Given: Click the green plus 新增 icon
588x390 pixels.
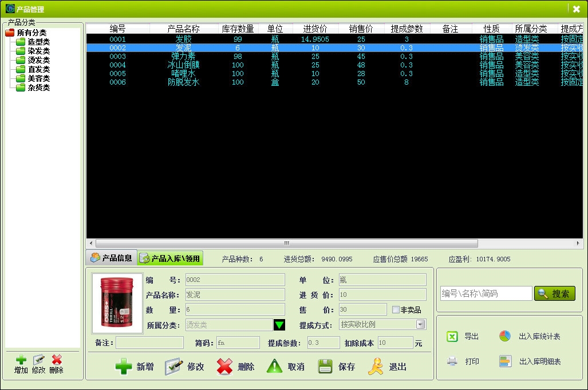Looking at the screenshot, I should click(124, 367).
